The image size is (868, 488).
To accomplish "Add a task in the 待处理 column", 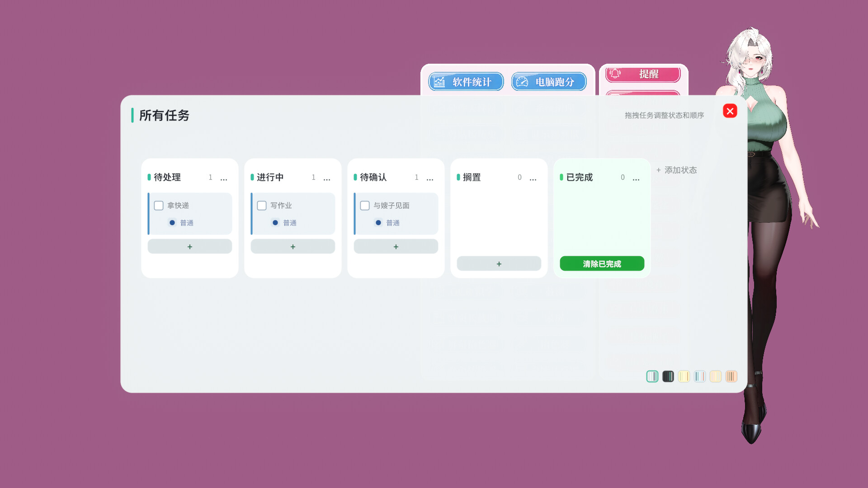I will point(190,247).
